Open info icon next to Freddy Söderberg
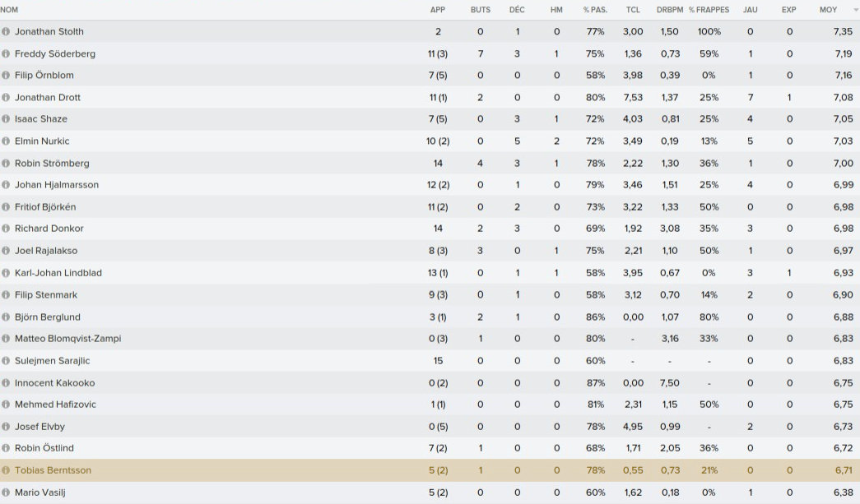Screen dimensions: 860x504 point(6,53)
